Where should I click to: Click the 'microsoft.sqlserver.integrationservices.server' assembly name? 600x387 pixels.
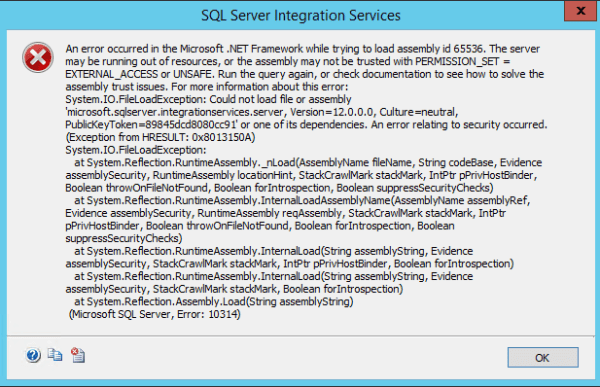176,112
